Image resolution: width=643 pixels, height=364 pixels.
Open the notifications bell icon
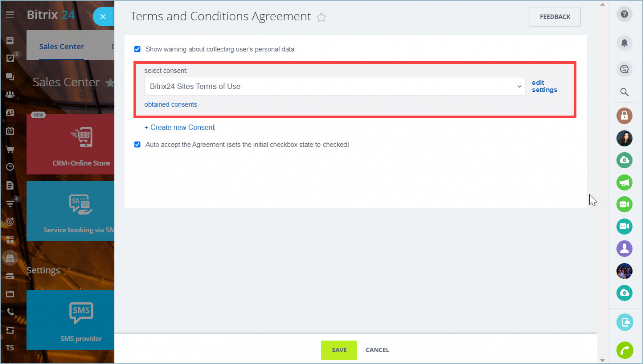point(624,43)
